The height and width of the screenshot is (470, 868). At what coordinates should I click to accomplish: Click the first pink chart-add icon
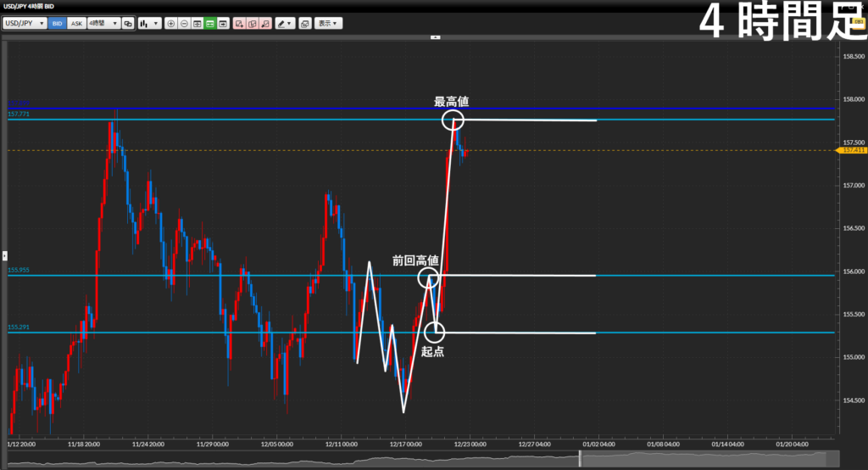[x=240, y=24]
